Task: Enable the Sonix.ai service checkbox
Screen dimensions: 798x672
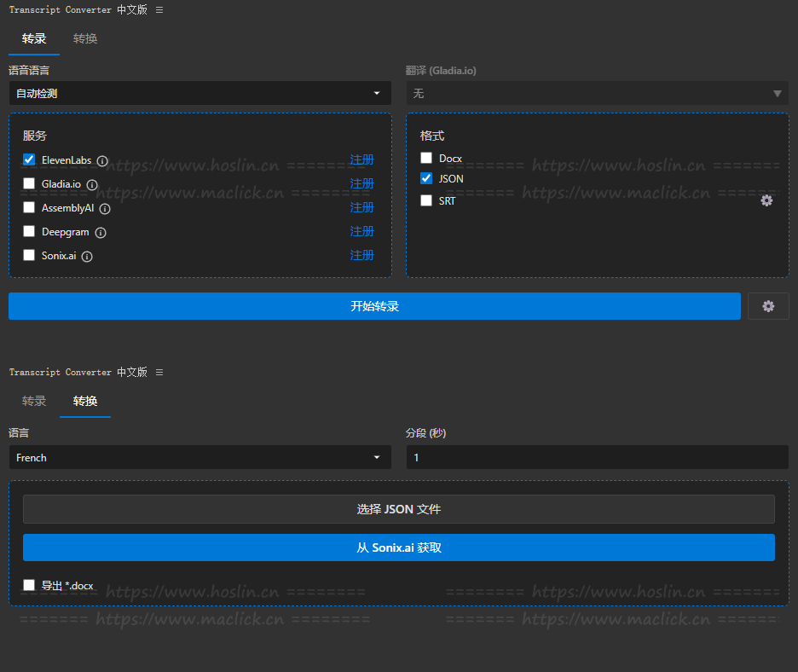Action: point(29,255)
